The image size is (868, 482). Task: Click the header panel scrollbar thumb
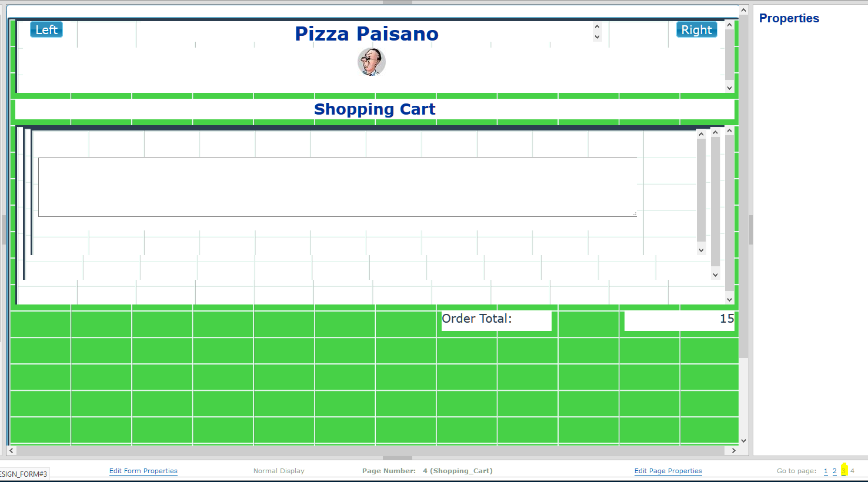click(x=729, y=54)
